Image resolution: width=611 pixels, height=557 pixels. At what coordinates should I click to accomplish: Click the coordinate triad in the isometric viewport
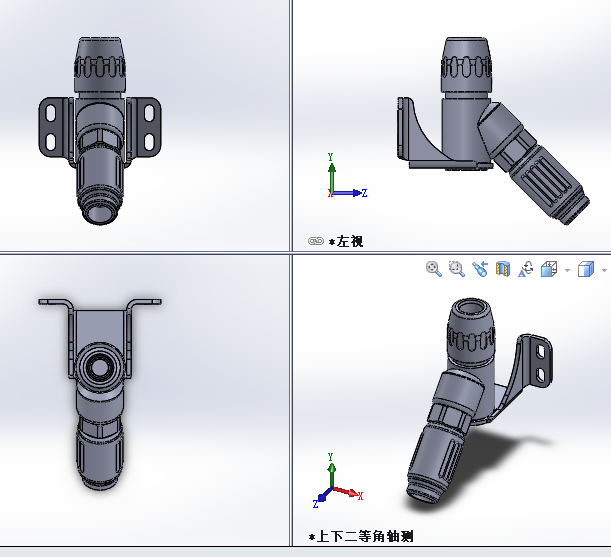[337, 481]
